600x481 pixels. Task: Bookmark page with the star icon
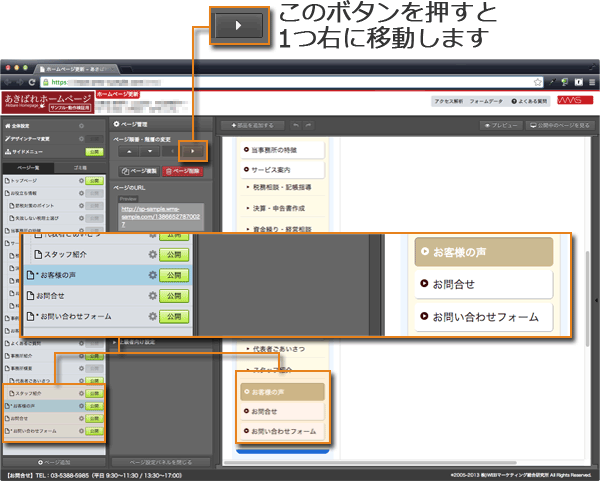[x=537, y=81]
